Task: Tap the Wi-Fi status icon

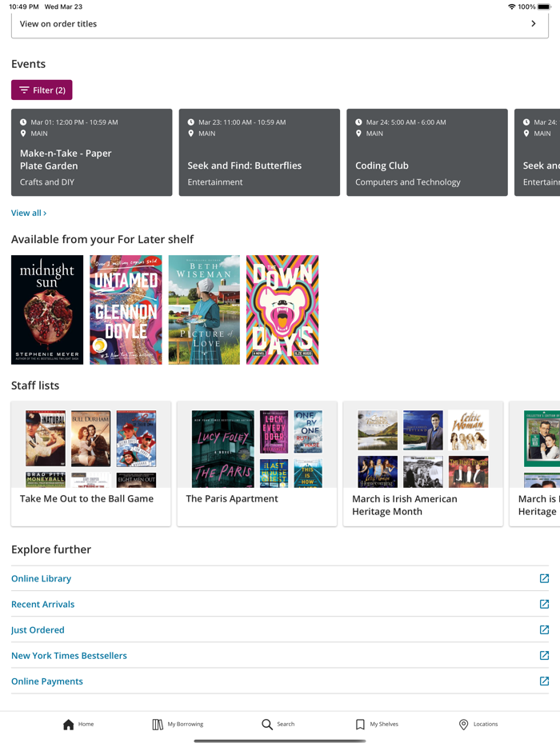Action: 512,6
